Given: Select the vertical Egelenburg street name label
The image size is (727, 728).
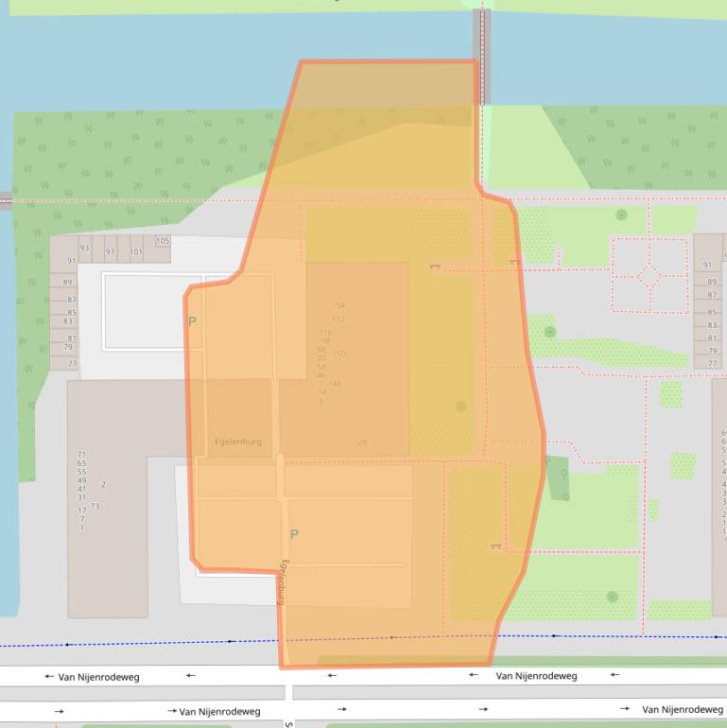Looking at the screenshot, I should click(283, 581).
